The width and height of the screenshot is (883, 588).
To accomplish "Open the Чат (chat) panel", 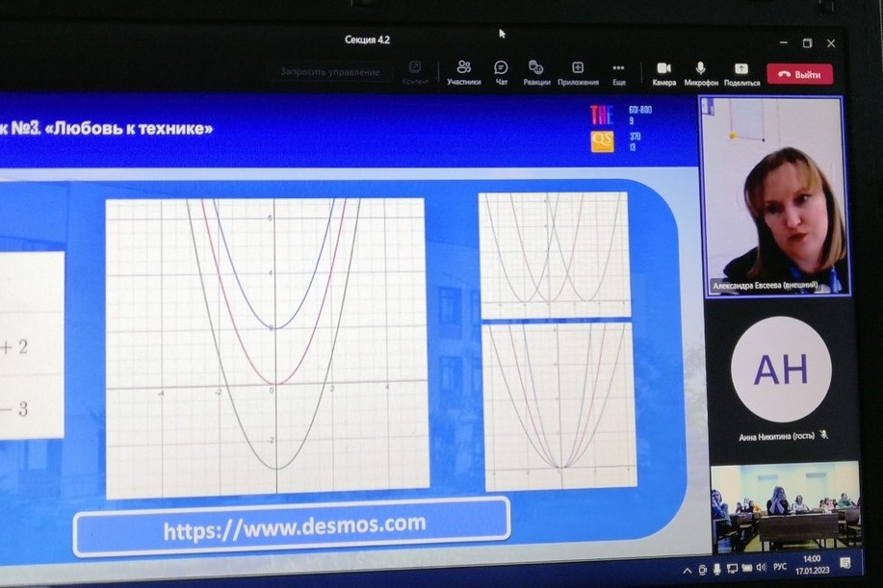I will click(x=501, y=70).
